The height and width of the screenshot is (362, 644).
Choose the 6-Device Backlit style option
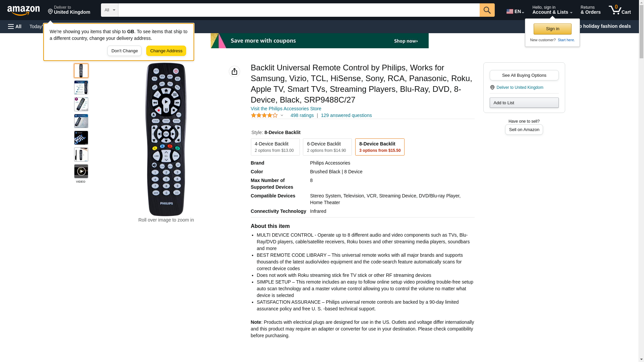(327, 147)
